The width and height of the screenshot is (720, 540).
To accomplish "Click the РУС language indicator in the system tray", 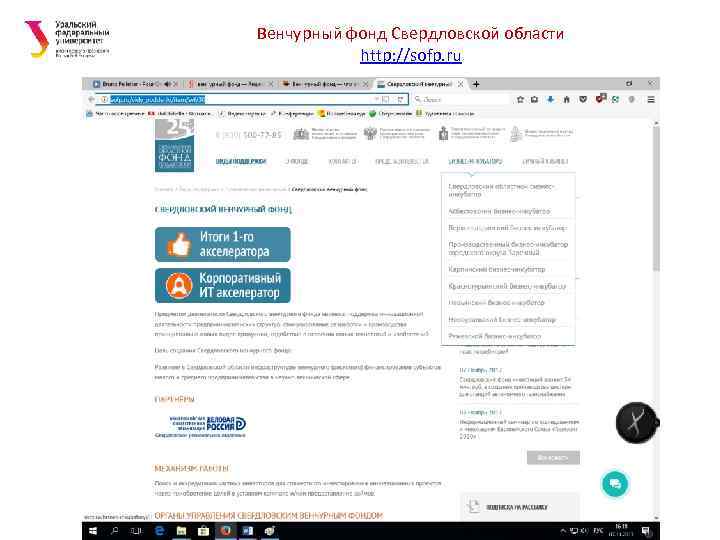I will (598, 531).
